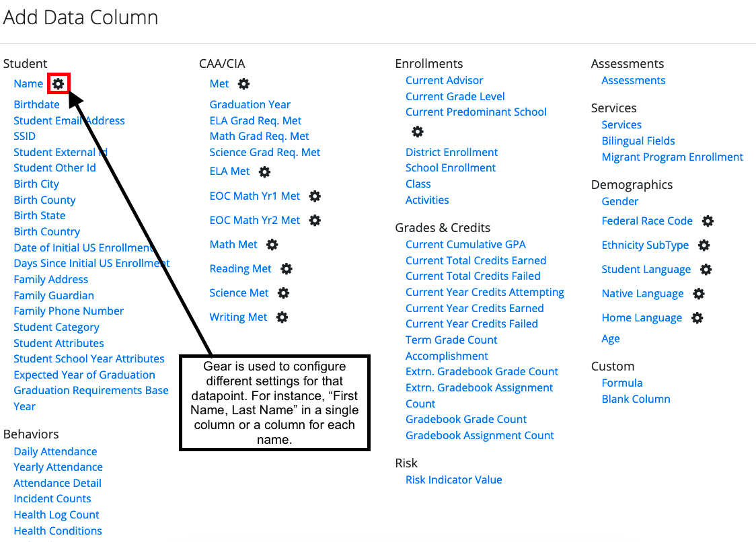This screenshot has height=542, width=756.
Task: Click Risk Indicator Value under Risk
Action: pos(453,479)
